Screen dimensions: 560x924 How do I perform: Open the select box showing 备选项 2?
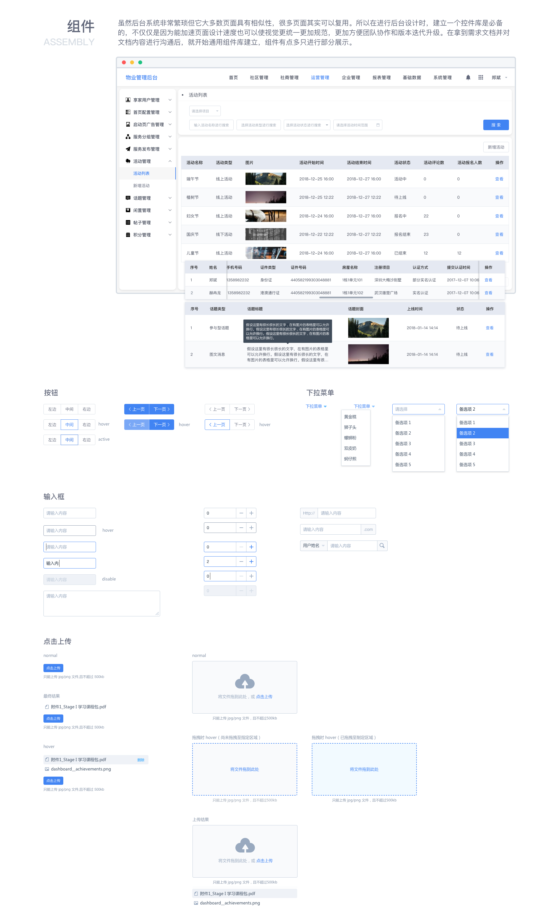(482, 409)
